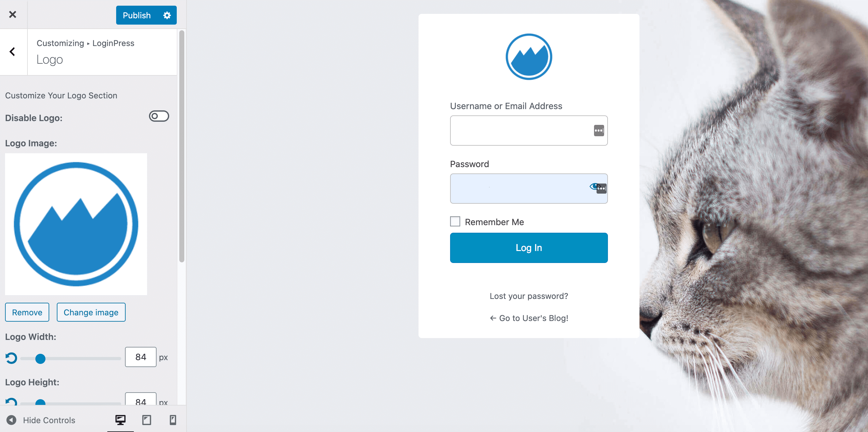This screenshot has width=868, height=432.
Task: Click the settings gear icon next to Publish
Action: pos(167,15)
